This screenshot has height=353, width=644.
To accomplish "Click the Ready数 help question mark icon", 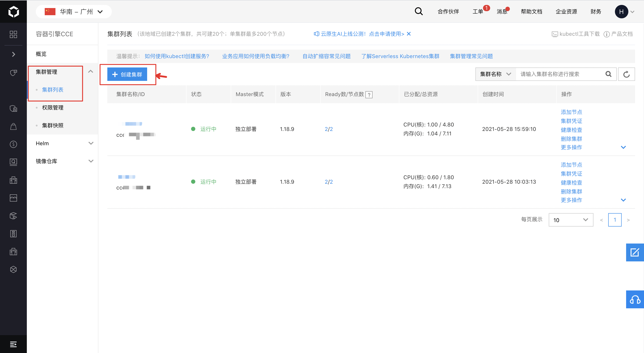I will (x=369, y=95).
